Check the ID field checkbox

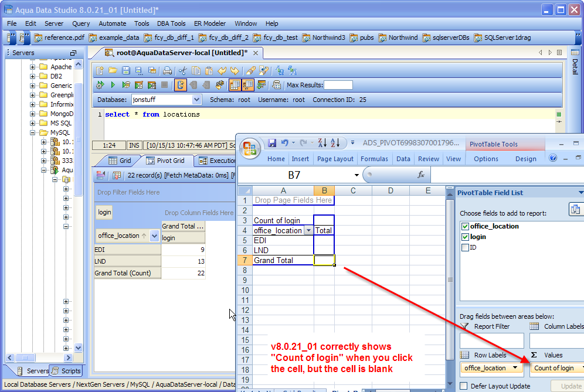[465, 247]
